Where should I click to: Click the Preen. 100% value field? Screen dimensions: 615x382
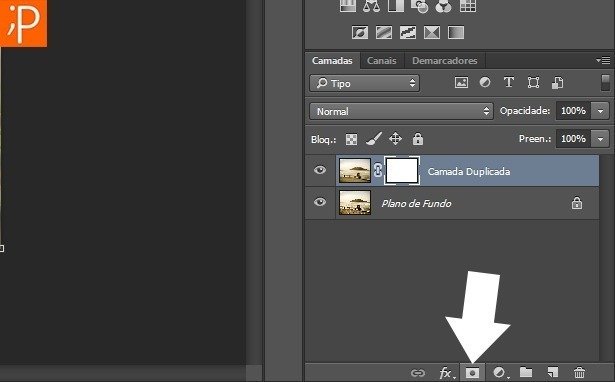573,139
